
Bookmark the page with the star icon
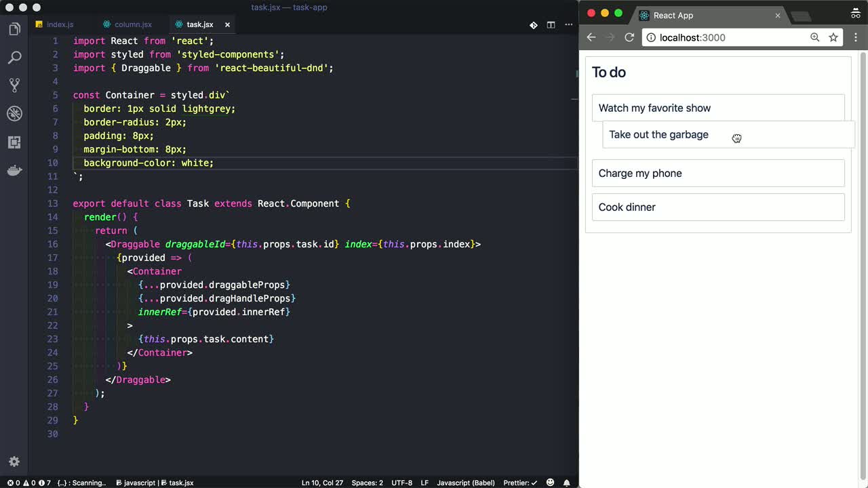pyautogui.click(x=833, y=37)
